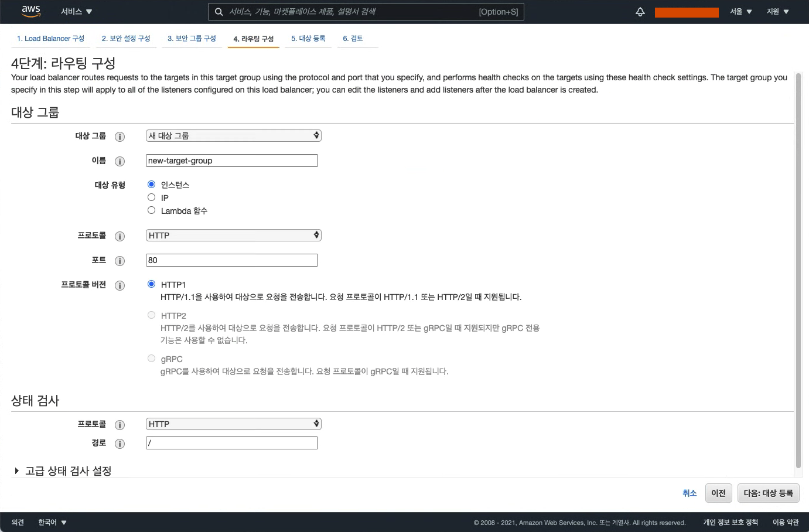Viewport: 809px width, 532px height.
Task: Choose HTTP1 protocol version
Action: (151, 284)
